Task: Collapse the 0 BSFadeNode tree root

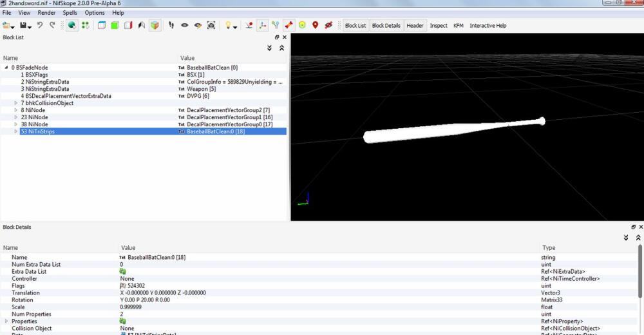Action: pyautogui.click(x=6, y=68)
